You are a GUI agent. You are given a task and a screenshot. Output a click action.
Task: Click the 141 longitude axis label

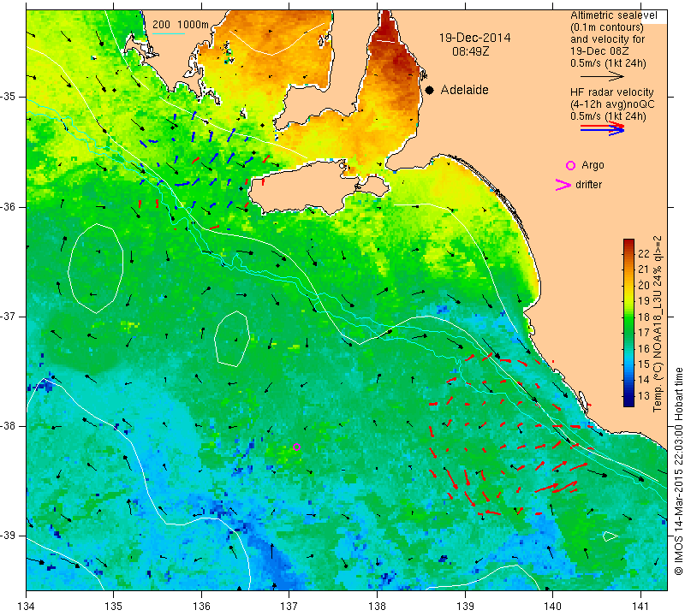click(x=640, y=607)
